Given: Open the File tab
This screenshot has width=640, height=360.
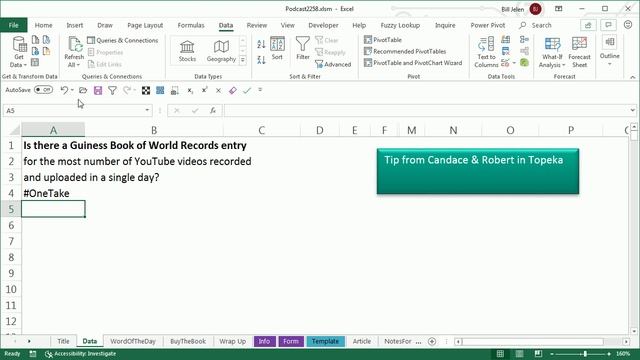Looking at the screenshot, I should [13, 25].
